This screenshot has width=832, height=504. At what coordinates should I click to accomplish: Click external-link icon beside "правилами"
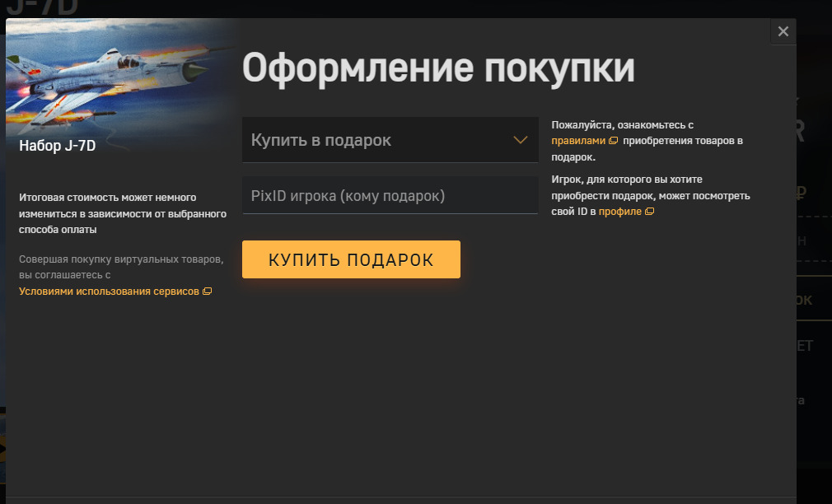613,141
